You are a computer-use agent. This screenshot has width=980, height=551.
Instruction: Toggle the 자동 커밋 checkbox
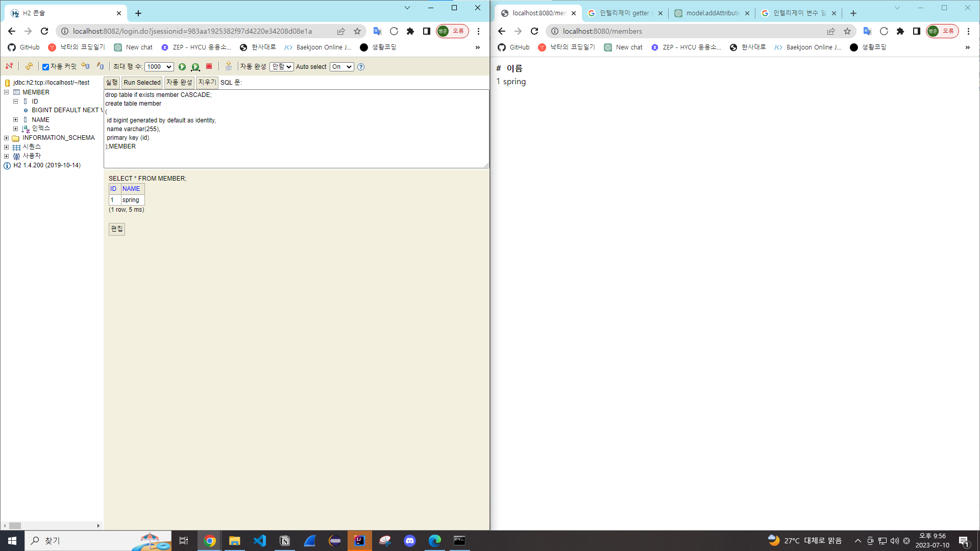tap(45, 67)
